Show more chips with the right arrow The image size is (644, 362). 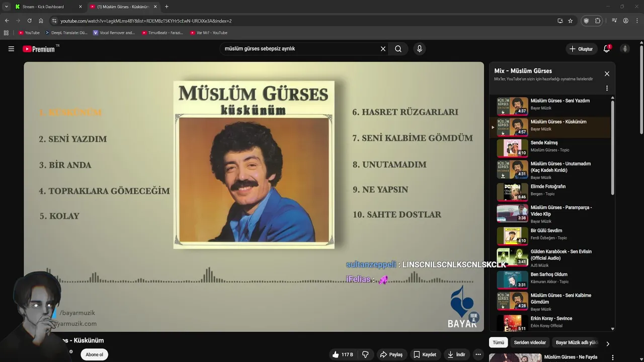pyautogui.click(x=607, y=344)
